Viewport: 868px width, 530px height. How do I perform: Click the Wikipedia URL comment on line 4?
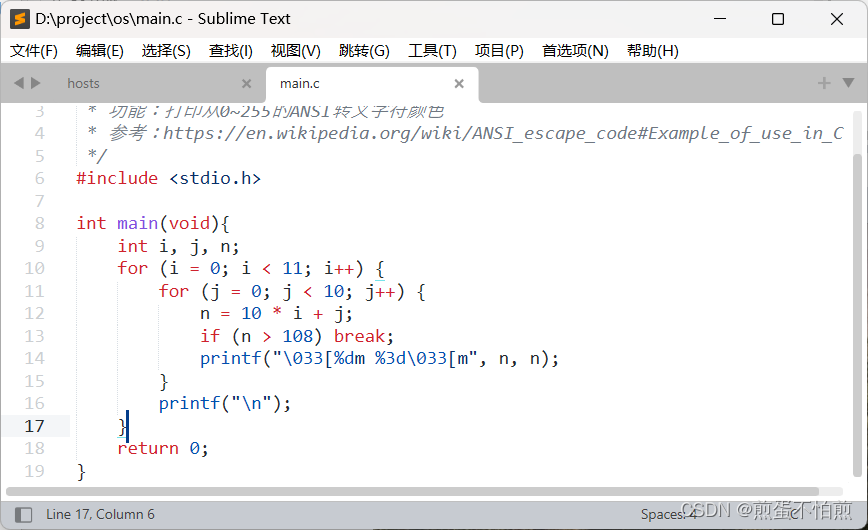coord(503,133)
